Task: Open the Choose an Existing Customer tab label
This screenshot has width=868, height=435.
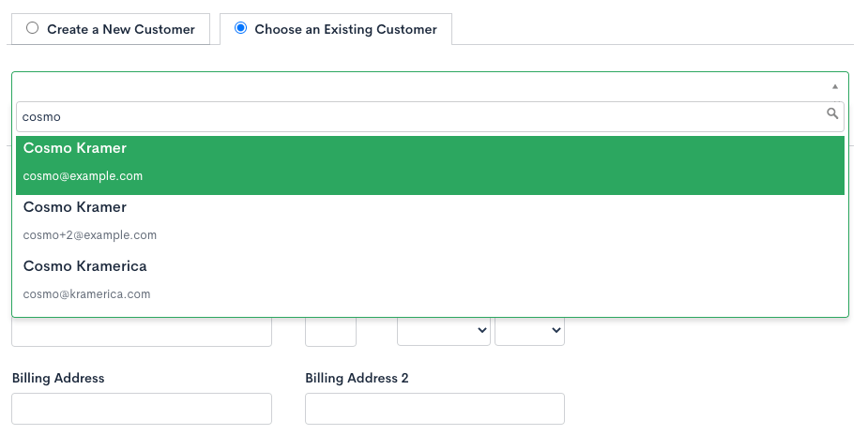Action: 345,29
